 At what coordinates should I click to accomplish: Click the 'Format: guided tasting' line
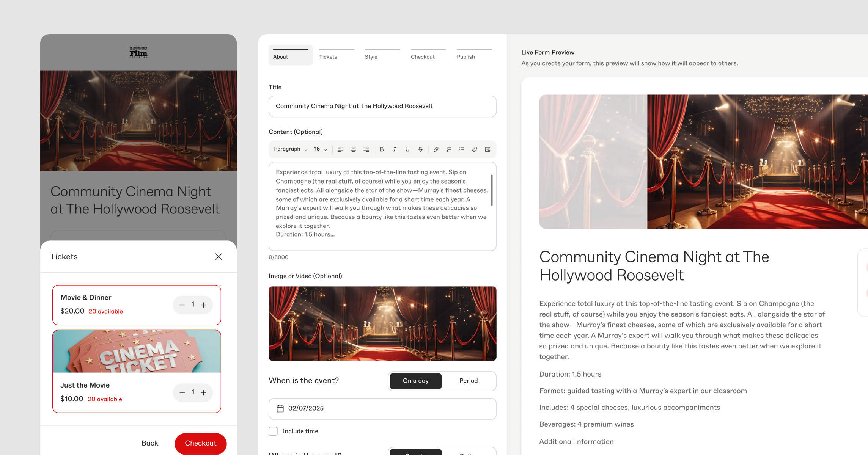pos(643,391)
